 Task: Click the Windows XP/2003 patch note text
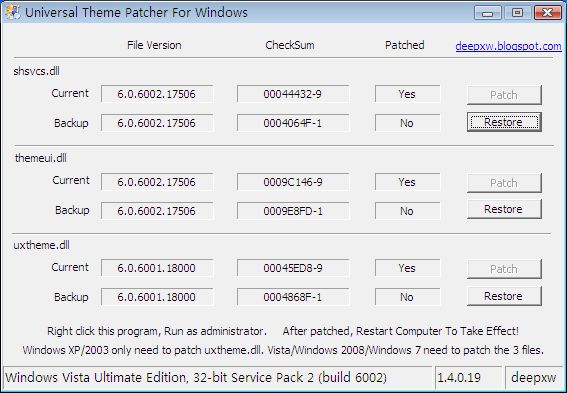point(283,350)
